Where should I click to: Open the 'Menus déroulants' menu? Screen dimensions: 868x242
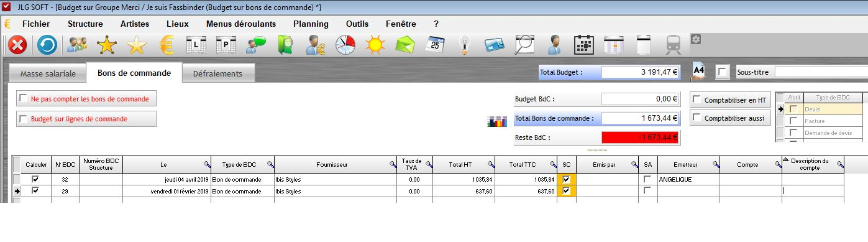(x=241, y=24)
